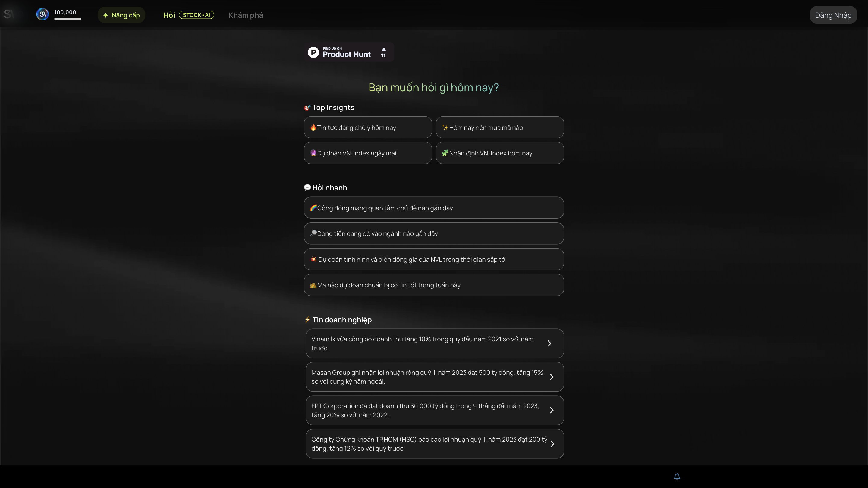Open HSC quarterly profit news chevron
868x488 pixels.
552,443
